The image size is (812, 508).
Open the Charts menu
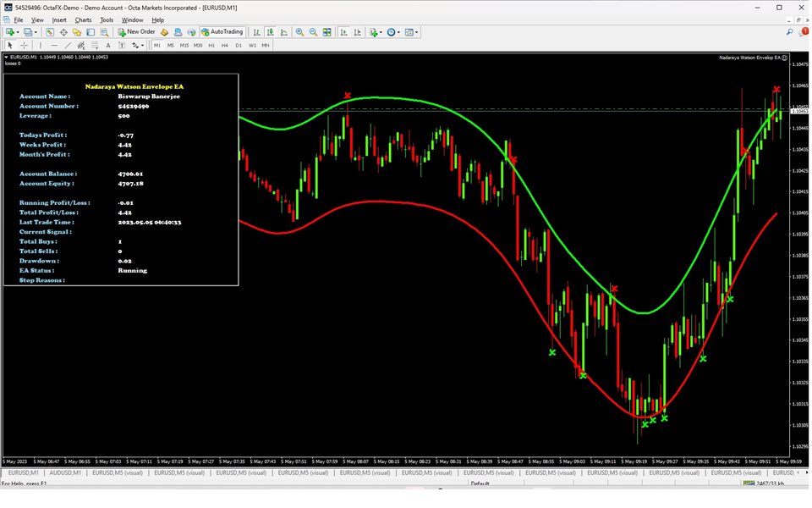[x=83, y=19]
